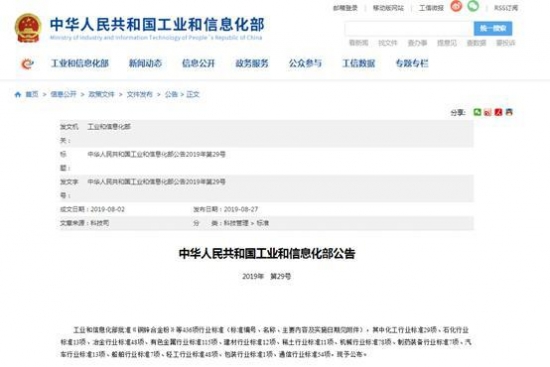Go to 首页 in the breadcrumb
550x367 pixels.
tap(32, 94)
